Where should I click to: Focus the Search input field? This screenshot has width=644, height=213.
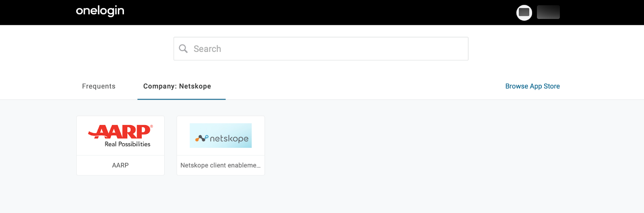tap(321, 49)
